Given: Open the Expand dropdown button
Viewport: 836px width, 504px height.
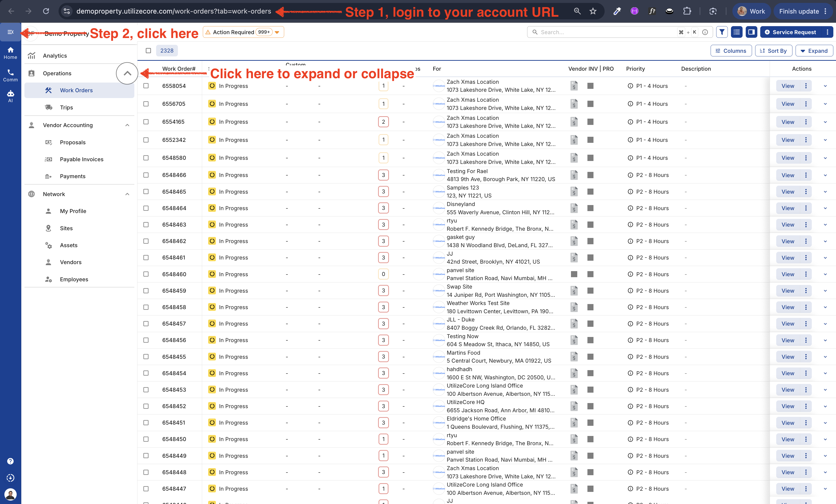Looking at the screenshot, I should click(814, 51).
